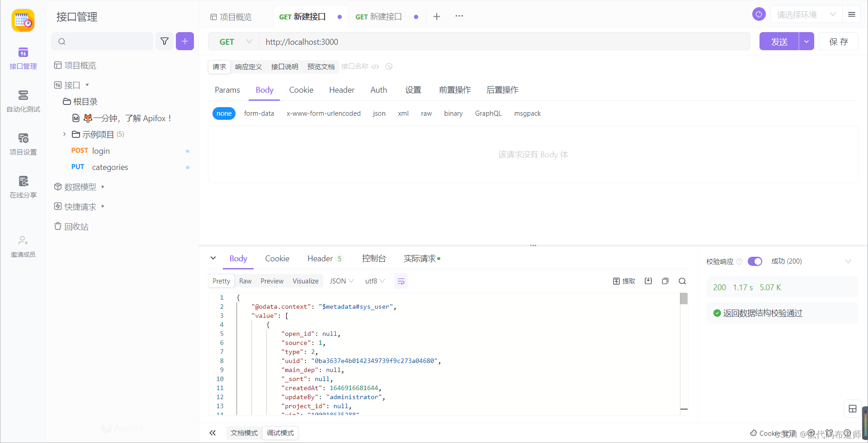Click the URL input field
Image resolution: width=868 pixels, height=443 pixels.
point(505,42)
